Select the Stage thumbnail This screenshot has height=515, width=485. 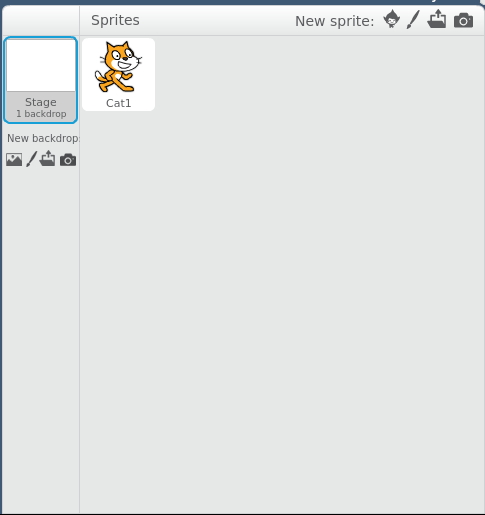(x=41, y=80)
